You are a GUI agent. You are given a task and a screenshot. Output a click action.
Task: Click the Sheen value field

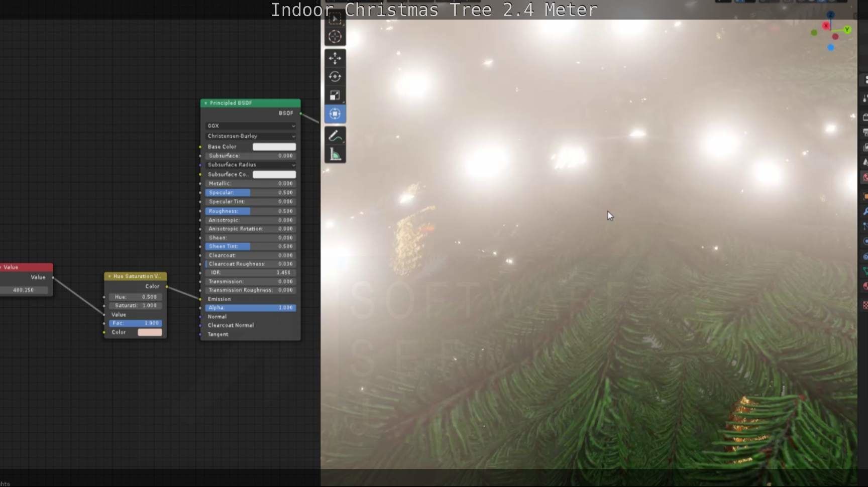(251, 238)
